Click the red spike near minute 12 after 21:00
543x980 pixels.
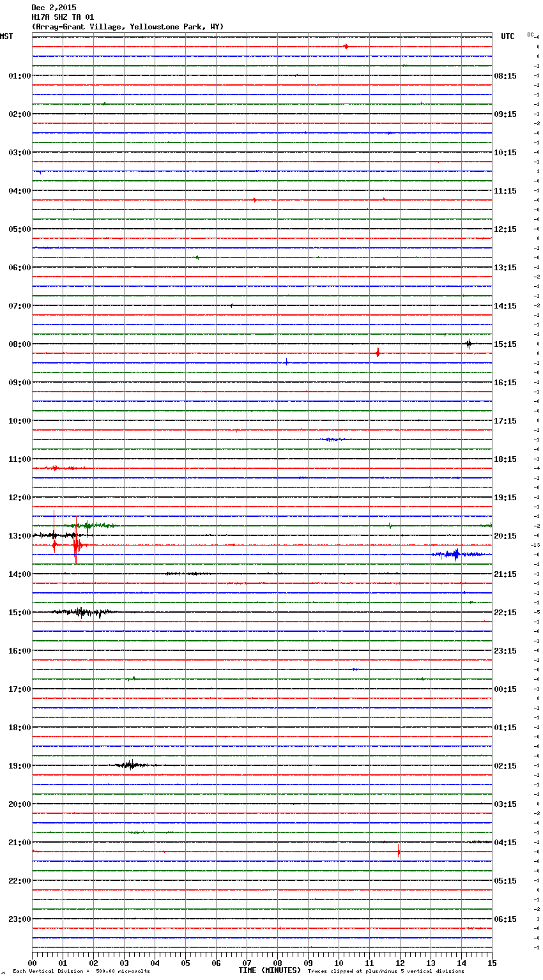399,851
